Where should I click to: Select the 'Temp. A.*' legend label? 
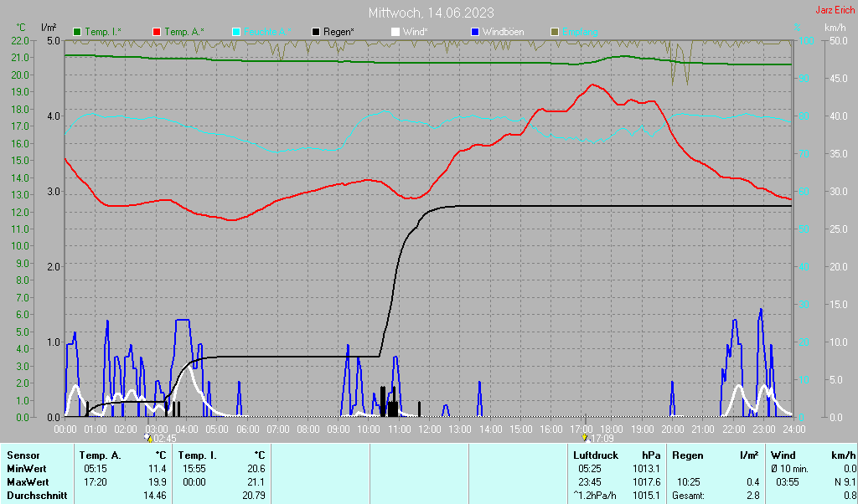coord(184,33)
